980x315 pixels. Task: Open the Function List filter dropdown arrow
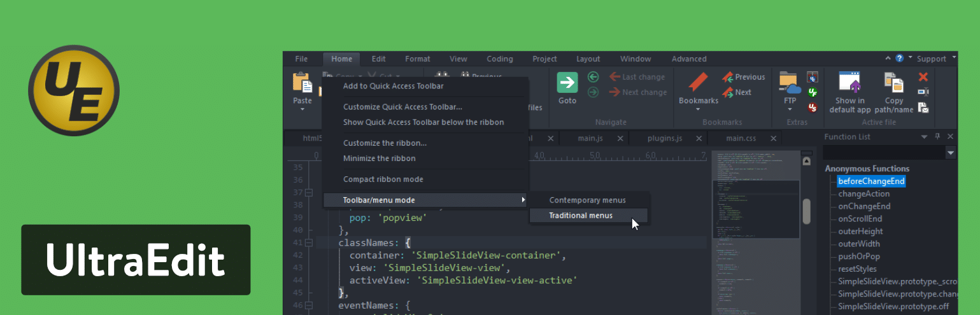(951, 153)
